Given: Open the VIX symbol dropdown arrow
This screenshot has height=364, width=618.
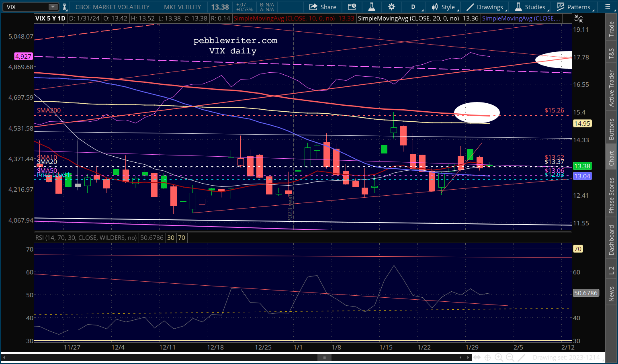Looking at the screenshot, I should point(53,7).
